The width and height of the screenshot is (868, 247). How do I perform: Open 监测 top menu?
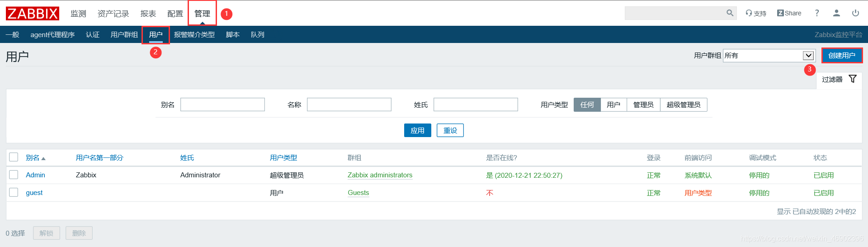coord(78,14)
